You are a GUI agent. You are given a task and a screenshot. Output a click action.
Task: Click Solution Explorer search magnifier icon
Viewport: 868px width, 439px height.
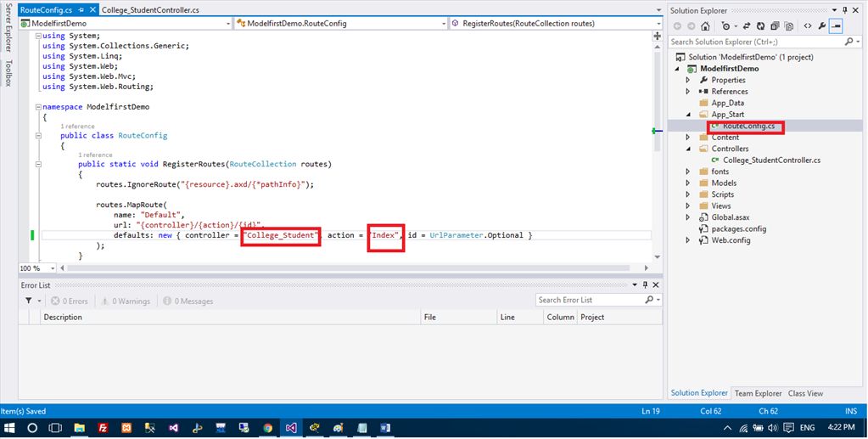(x=848, y=42)
